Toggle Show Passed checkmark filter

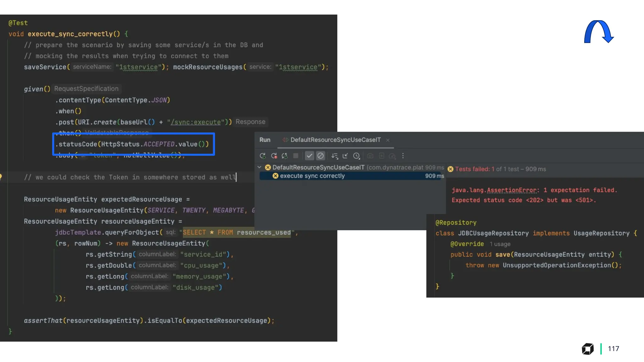[309, 156]
